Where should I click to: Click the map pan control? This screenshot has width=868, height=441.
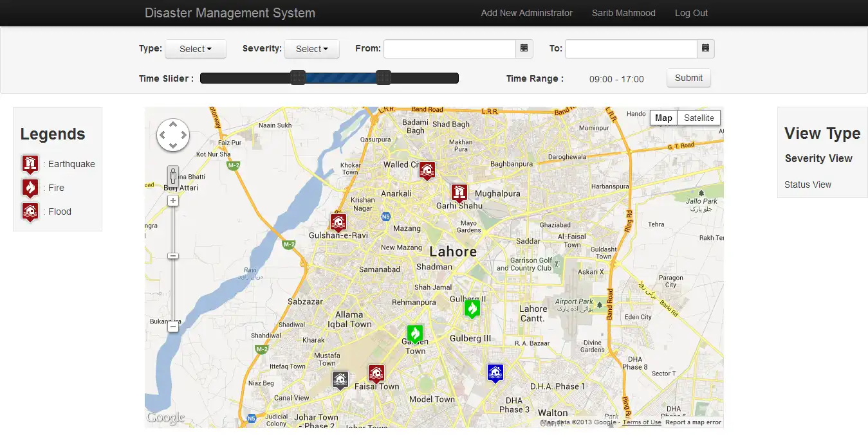tap(173, 135)
